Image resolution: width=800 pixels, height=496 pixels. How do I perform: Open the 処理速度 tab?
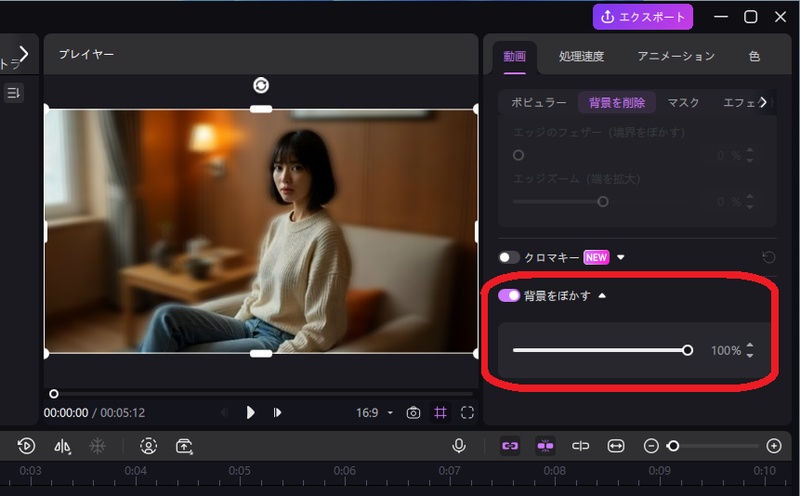581,56
